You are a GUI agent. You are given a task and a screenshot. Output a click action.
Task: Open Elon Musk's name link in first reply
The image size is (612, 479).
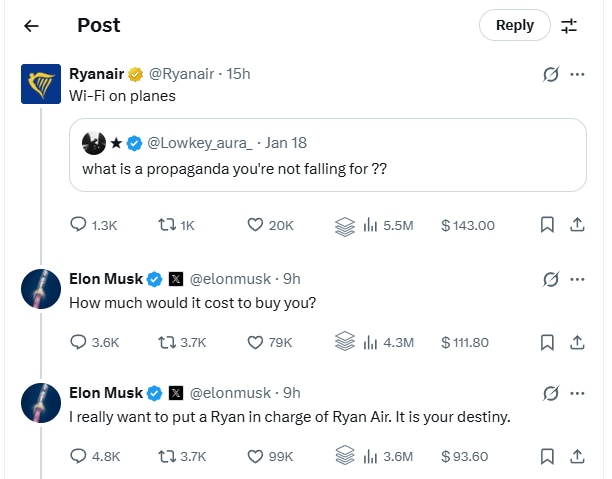[106, 279]
